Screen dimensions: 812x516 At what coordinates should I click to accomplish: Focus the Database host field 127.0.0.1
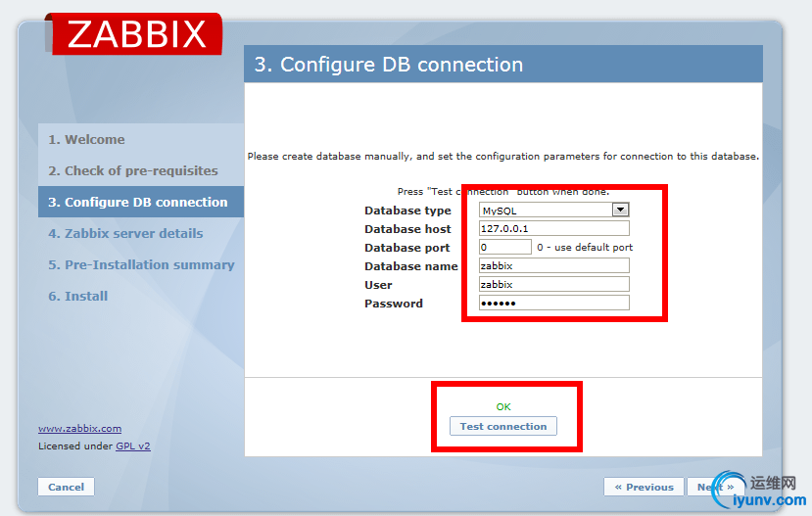(554, 228)
